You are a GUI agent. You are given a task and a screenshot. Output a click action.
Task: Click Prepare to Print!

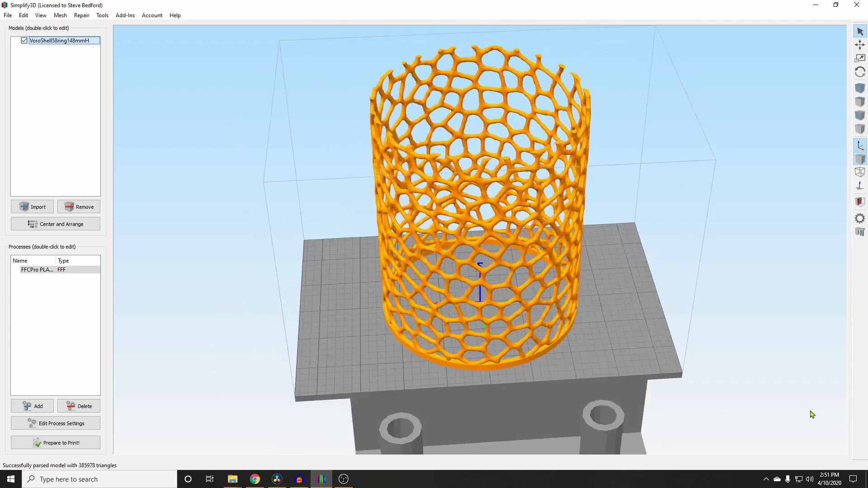tap(56, 443)
